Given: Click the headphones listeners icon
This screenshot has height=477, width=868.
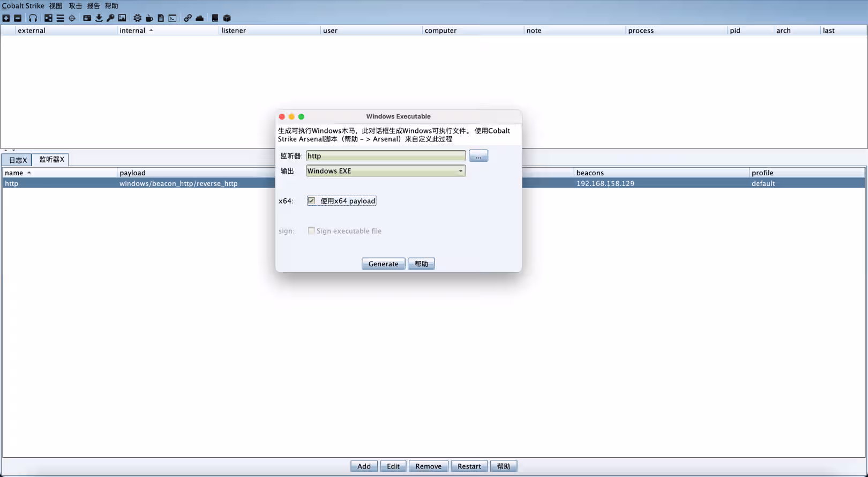Looking at the screenshot, I should tap(33, 18).
